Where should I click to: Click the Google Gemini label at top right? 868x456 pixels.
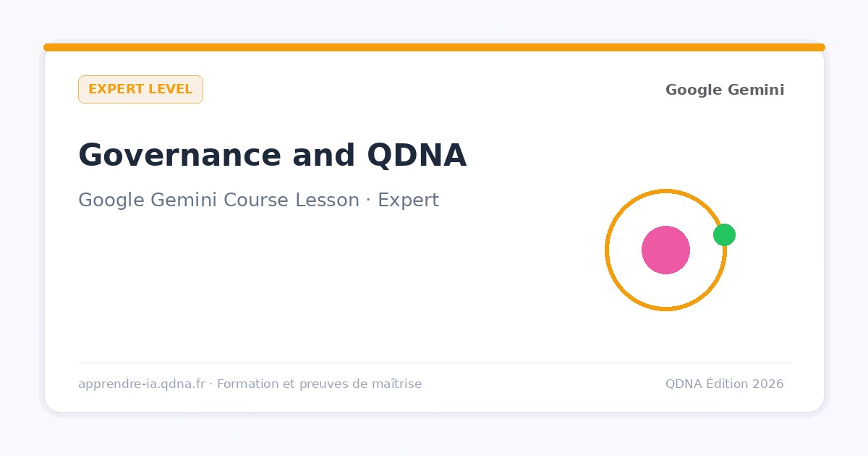tap(725, 90)
